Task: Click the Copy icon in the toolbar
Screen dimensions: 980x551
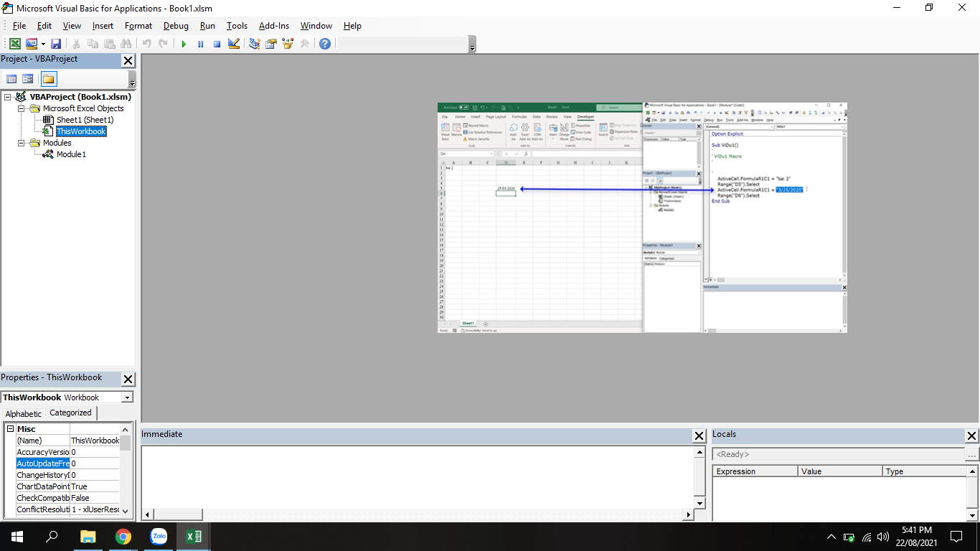Action: click(93, 44)
